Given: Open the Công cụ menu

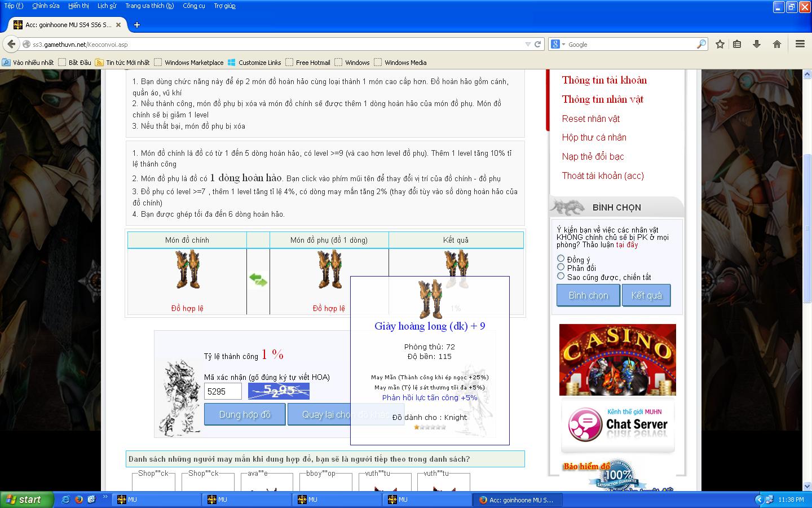Looking at the screenshot, I should (193, 6).
